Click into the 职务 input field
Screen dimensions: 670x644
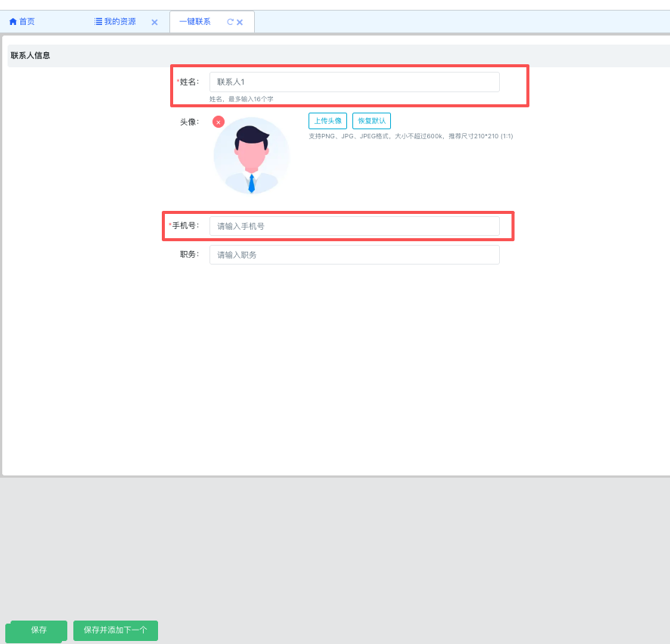click(354, 255)
